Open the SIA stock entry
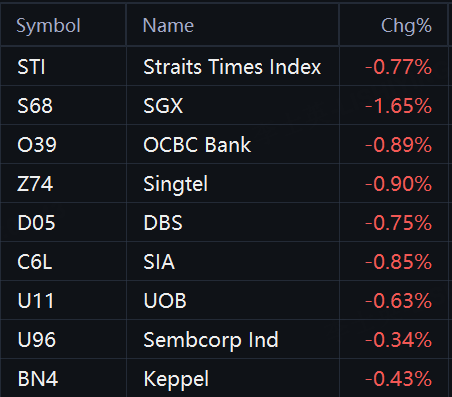This screenshot has height=397, width=452. pyautogui.click(x=159, y=262)
